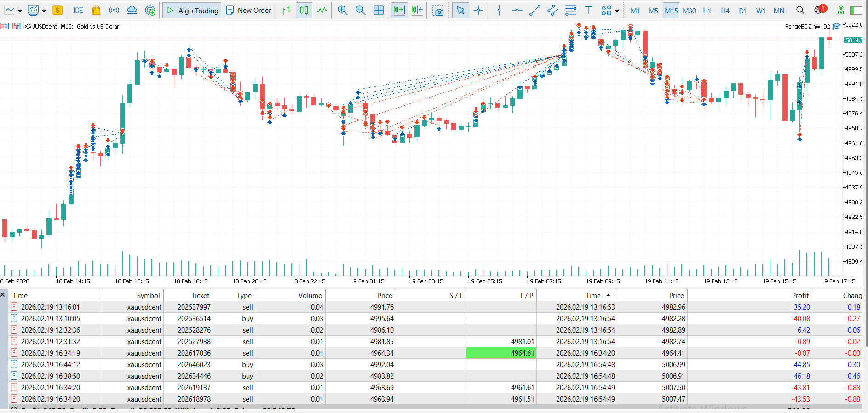The image size is (868, 413).
Task: Switch to the M5 timeframe
Action: (653, 11)
